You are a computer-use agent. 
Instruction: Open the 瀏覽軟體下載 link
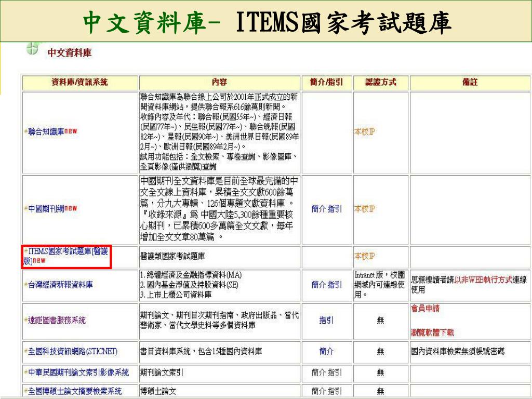click(x=432, y=332)
